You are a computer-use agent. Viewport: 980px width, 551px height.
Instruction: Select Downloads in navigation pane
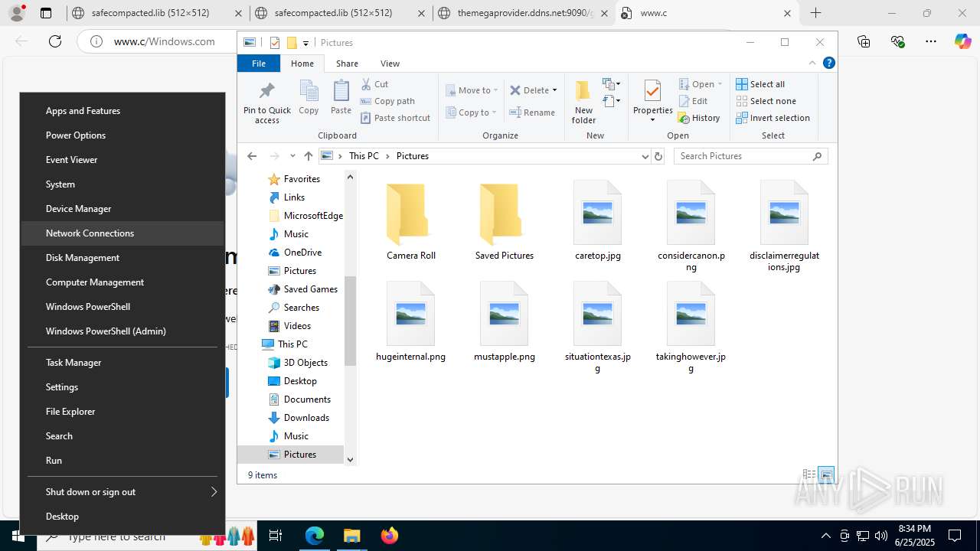(306, 418)
